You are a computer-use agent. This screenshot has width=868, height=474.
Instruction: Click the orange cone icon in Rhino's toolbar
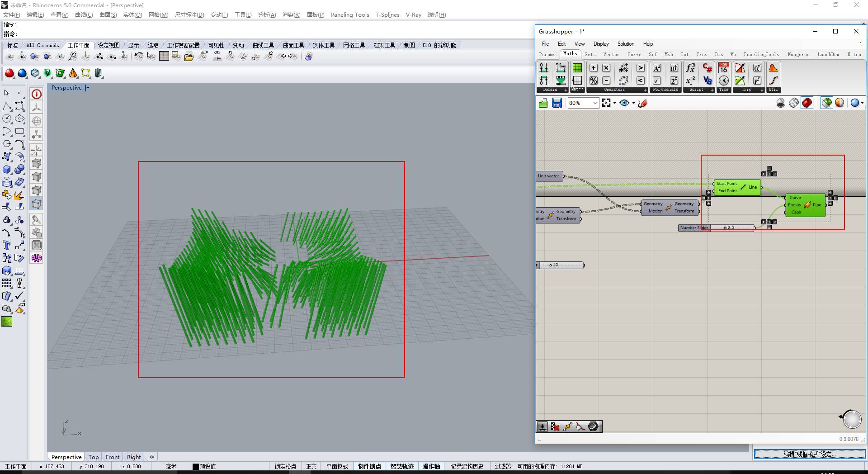point(73,73)
